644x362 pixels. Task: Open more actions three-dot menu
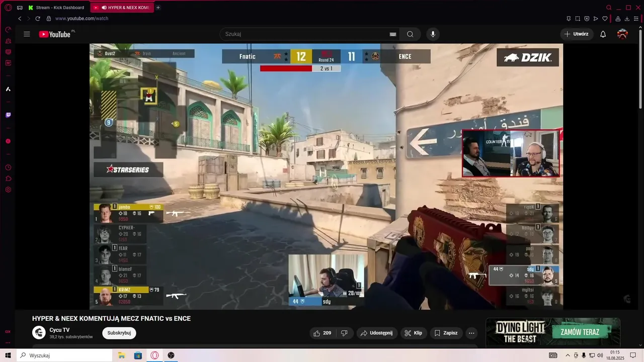[471, 333]
